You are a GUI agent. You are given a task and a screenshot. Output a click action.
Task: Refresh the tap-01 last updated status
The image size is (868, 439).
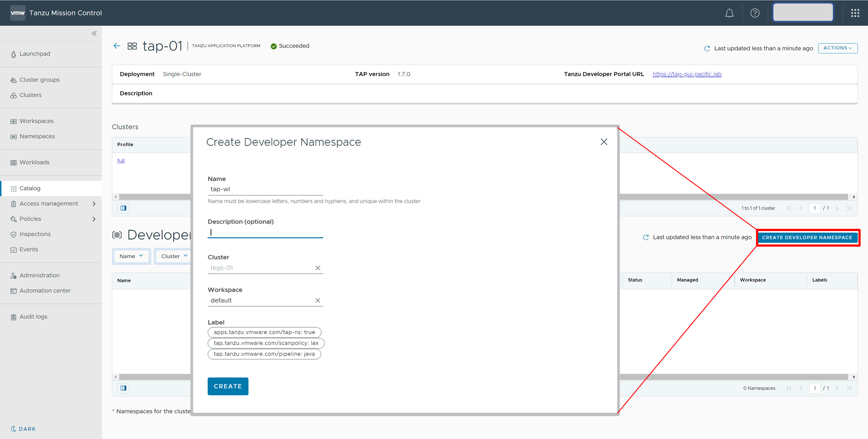(x=707, y=49)
